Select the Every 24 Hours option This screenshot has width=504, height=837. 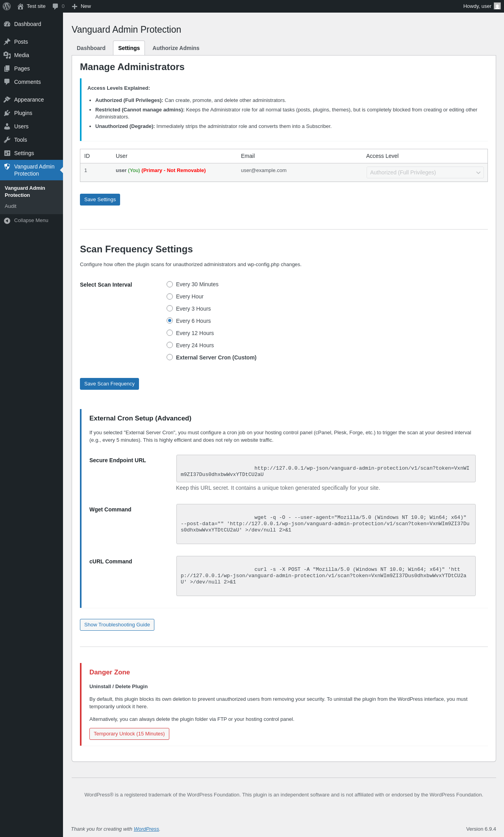[x=170, y=345]
